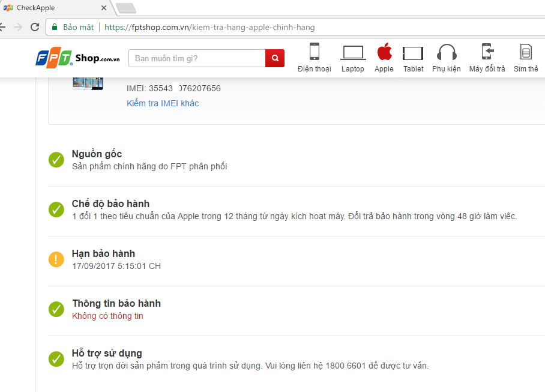545x392 pixels.
Task: Click the green Bảo mật padlock icon
Action: 55,27
